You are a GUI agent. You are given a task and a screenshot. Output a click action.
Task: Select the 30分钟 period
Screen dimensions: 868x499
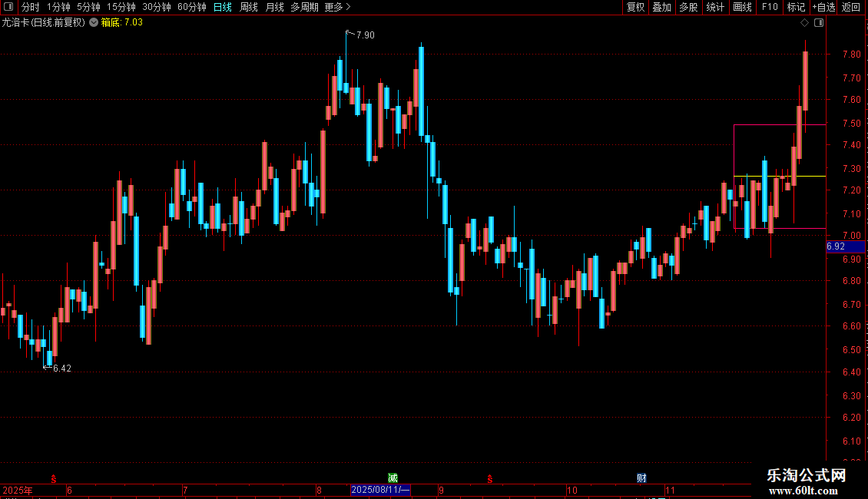pyautogui.click(x=157, y=7)
